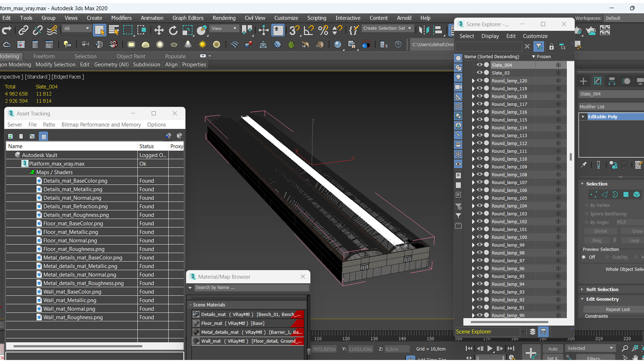Click the Move transform tool icon
Image resolution: width=644 pixels, height=362 pixels.
click(x=158, y=30)
